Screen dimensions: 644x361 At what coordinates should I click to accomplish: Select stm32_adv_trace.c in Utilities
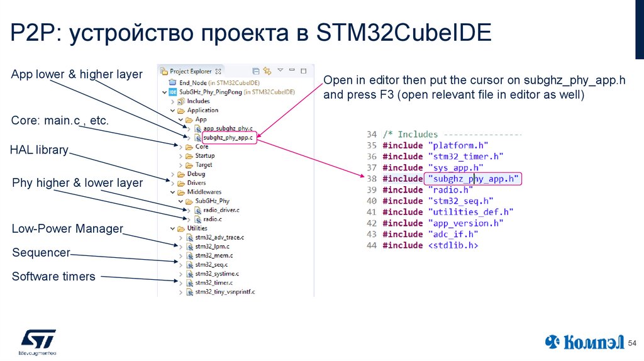219,237
